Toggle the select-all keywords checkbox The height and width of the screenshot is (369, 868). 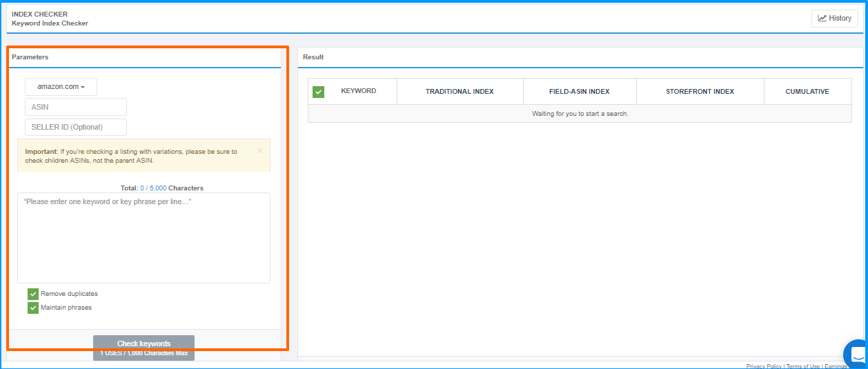(x=318, y=92)
